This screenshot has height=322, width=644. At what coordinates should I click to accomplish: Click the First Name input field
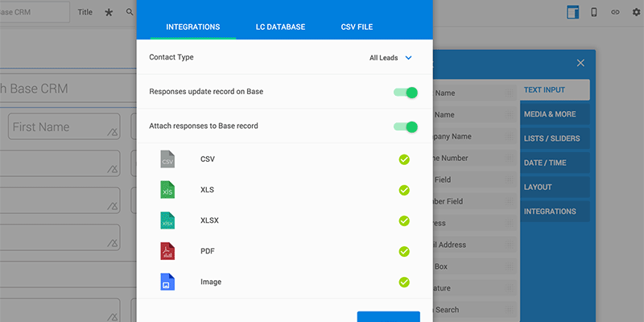64,126
